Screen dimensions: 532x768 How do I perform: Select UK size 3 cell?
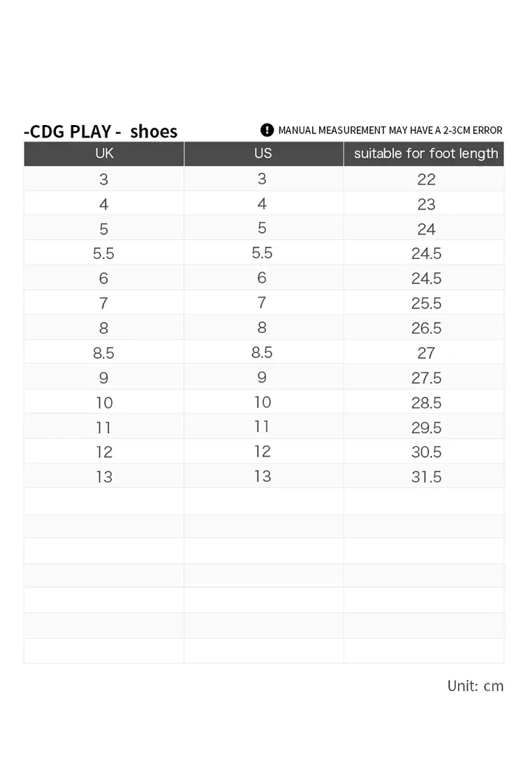tap(104, 179)
